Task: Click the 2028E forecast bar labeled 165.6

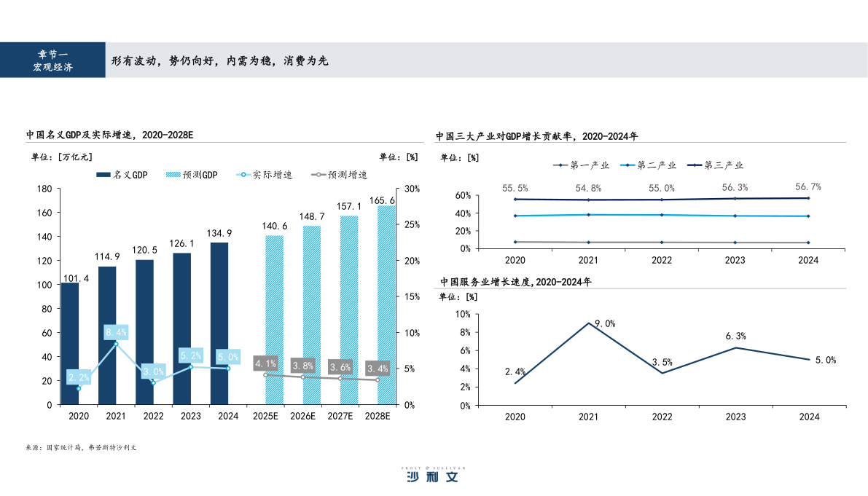Action: click(386, 305)
